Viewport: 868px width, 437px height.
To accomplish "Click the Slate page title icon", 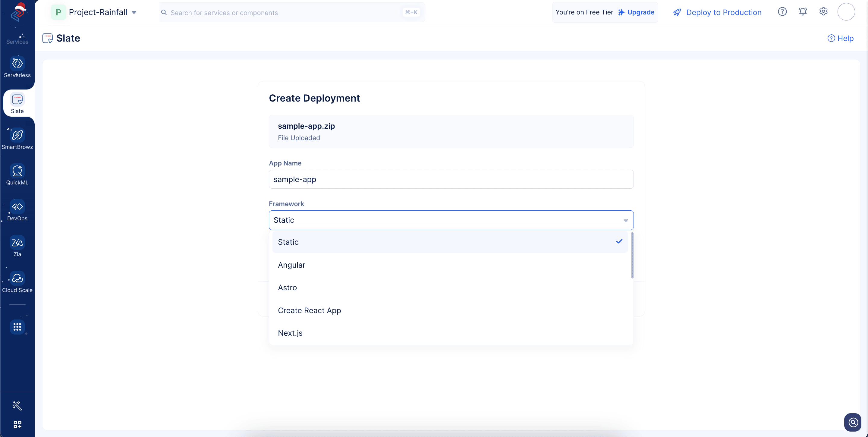I will (x=48, y=38).
